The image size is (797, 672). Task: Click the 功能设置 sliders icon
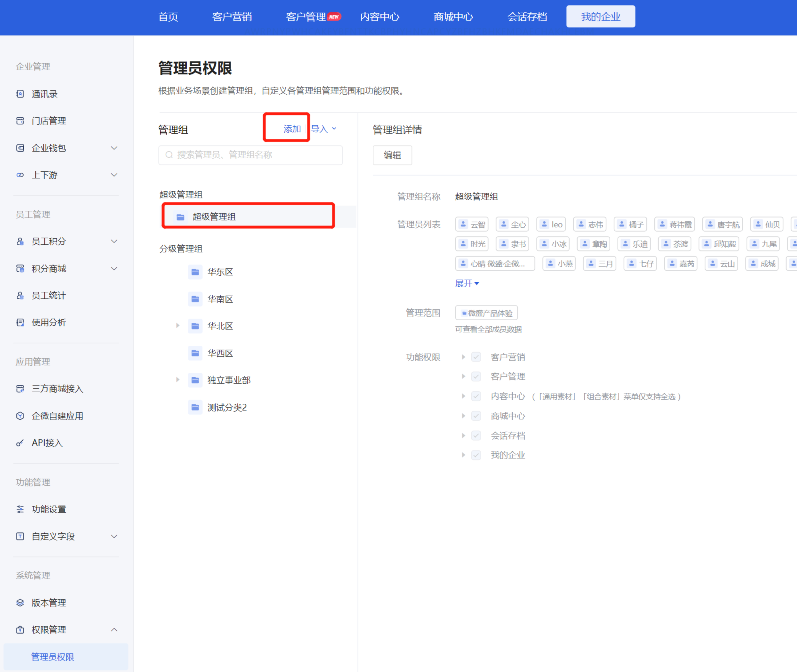coord(20,509)
